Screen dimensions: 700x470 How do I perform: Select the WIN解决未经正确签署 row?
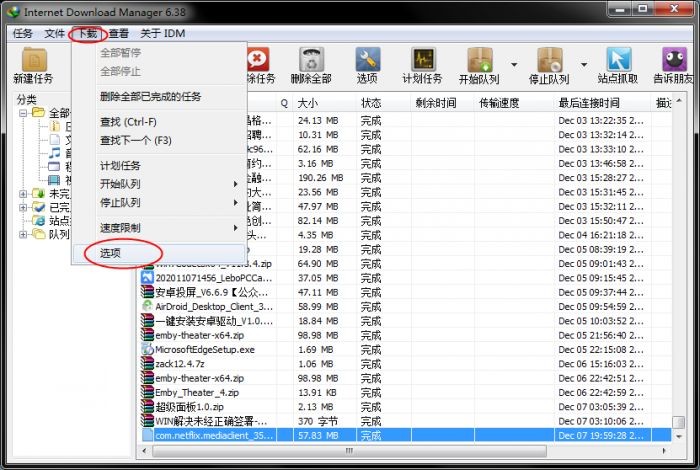pos(406,421)
